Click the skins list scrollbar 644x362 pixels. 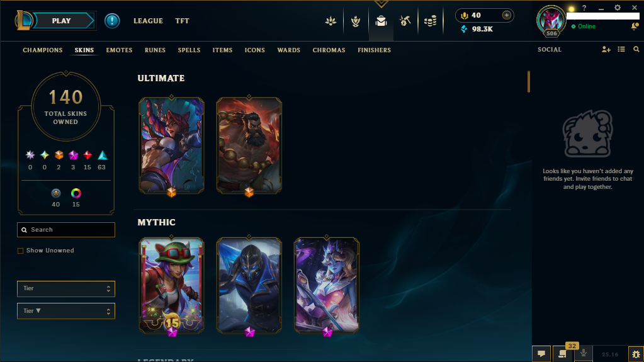(x=529, y=81)
